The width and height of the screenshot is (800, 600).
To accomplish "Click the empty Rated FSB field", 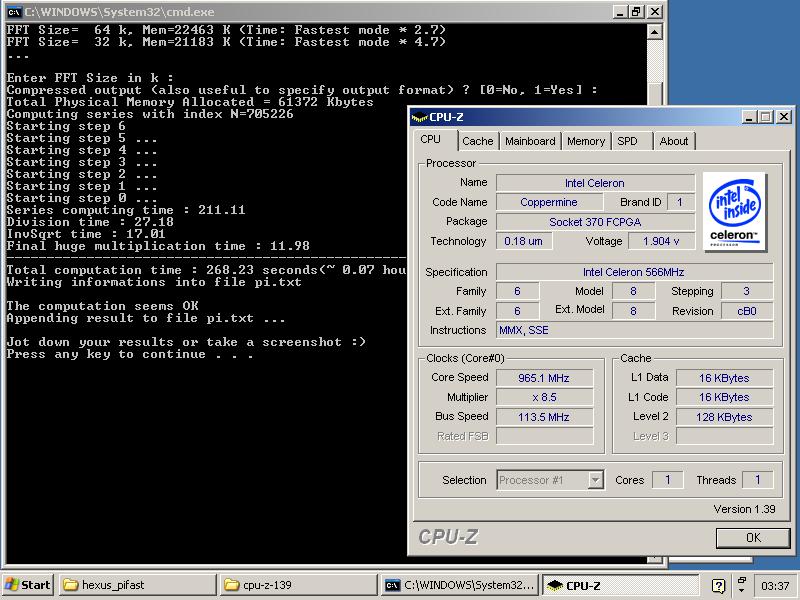I will (544, 436).
